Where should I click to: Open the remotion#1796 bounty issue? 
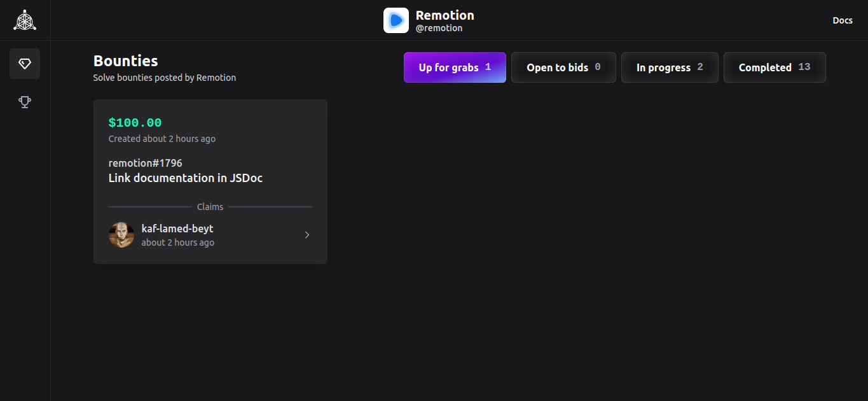(x=145, y=162)
